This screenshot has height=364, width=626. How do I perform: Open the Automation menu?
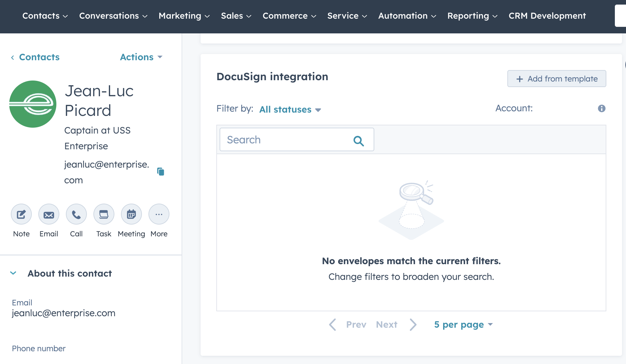pos(407,15)
